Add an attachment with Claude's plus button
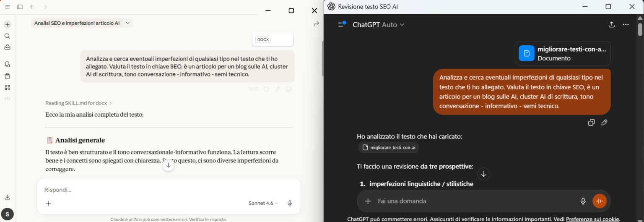Viewport: 644px width, 222px height. pos(48,203)
